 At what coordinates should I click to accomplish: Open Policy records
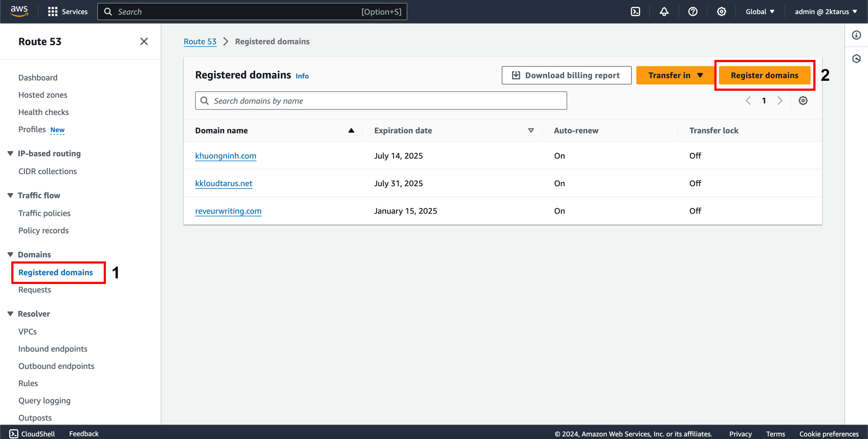(x=43, y=231)
